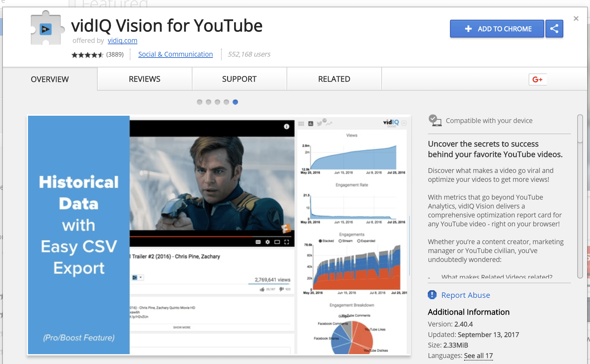This screenshot has width=590, height=364.
Task: Click the vidIQ Vision for YouTube title
Action: click(x=167, y=25)
